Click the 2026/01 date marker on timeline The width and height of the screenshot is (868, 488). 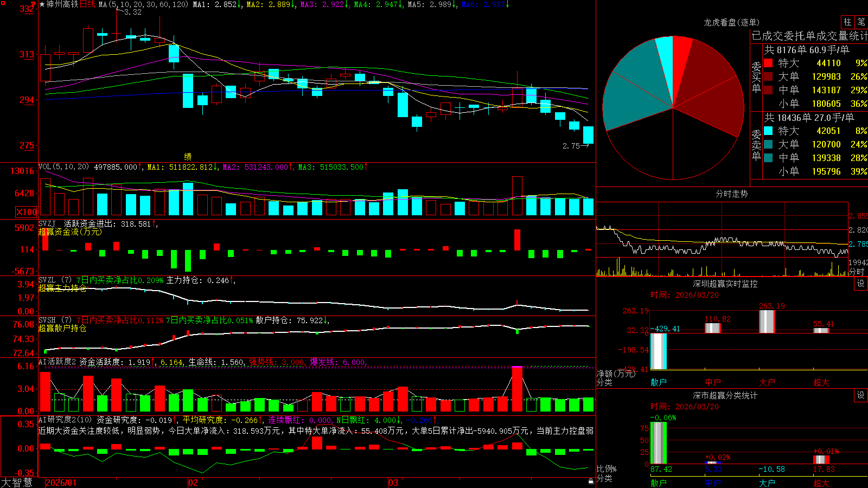point(61,483)
